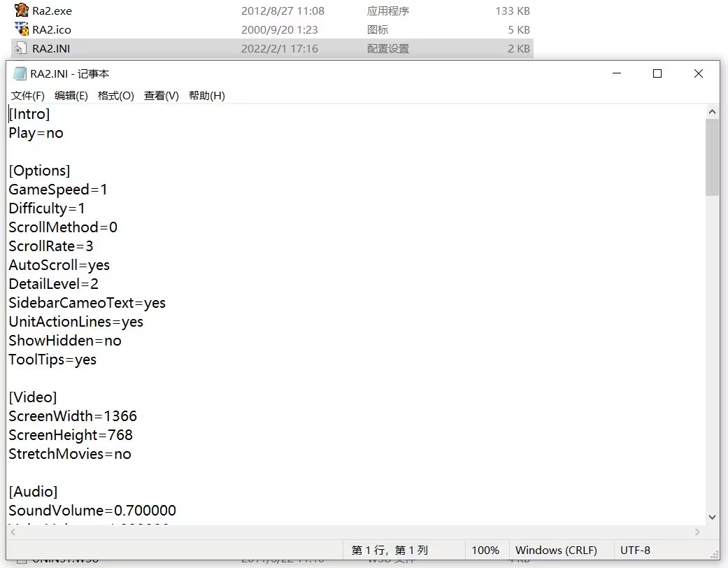Click the RA2.INI config file icon

click(20, 48)
